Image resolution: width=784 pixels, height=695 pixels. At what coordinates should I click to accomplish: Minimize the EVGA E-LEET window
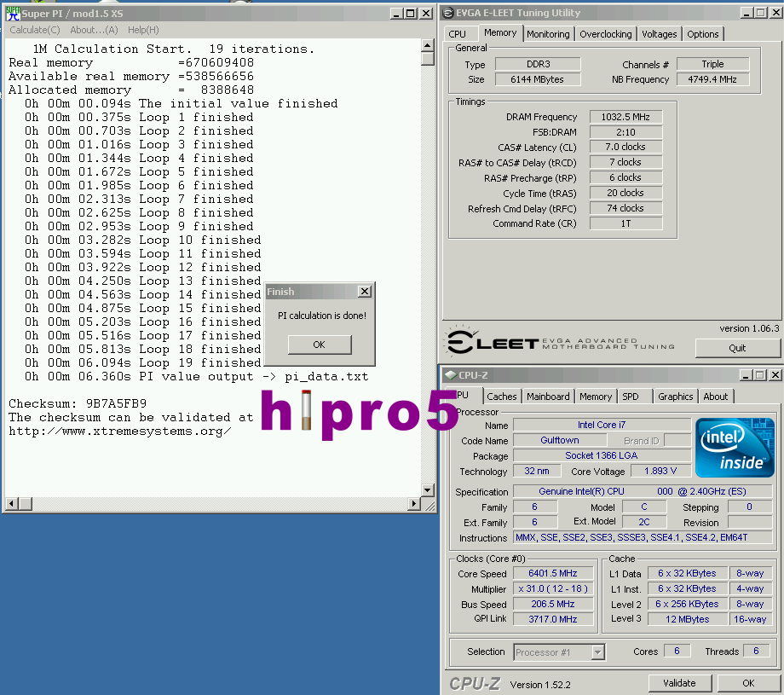pyautogui.click(x=746, y=13)
